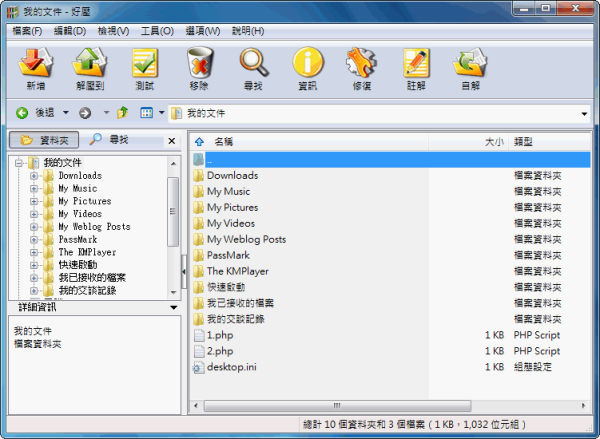Switch to the 尋找 search pane
The height and width of the screenshot is (439, 600).
[109, 140]
